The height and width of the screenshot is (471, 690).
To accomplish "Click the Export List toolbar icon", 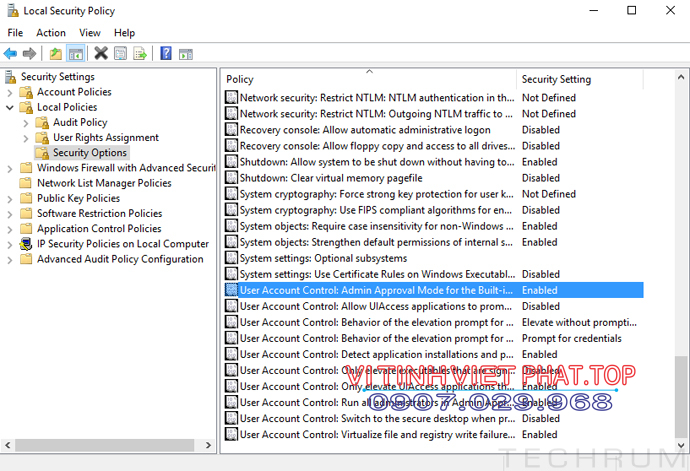I will click(140, 53).
